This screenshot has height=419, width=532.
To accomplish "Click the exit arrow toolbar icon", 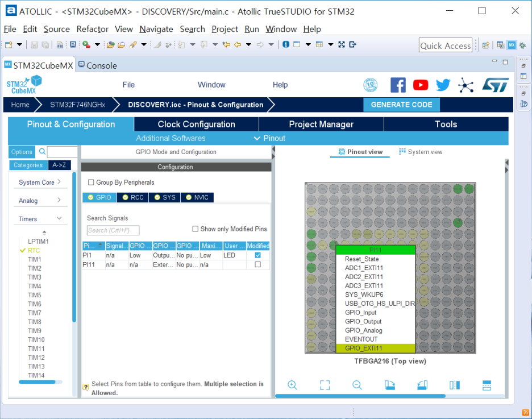I will [352, 44].
